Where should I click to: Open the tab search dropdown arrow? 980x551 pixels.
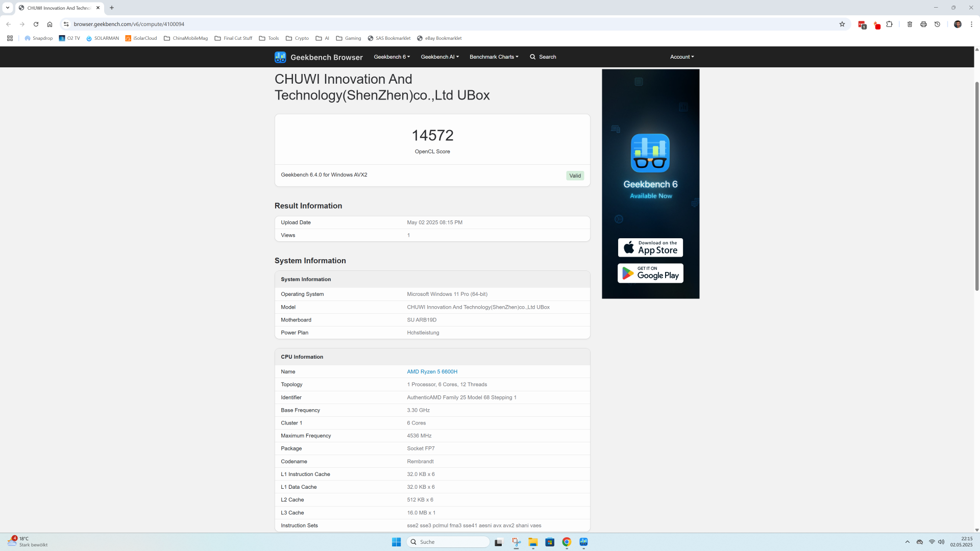tap(8, 8)
